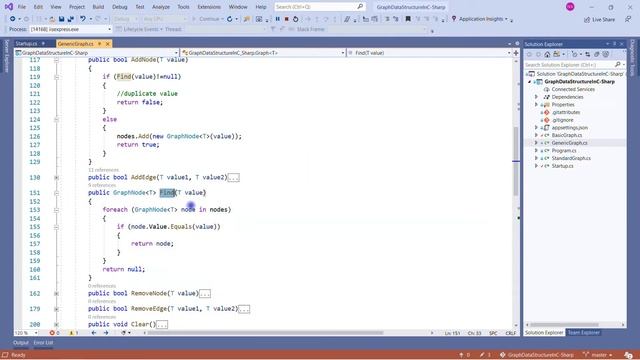Collapse Find method outline at line 151
The width and height of the screenshot is (640, 360).
point(56,193)
